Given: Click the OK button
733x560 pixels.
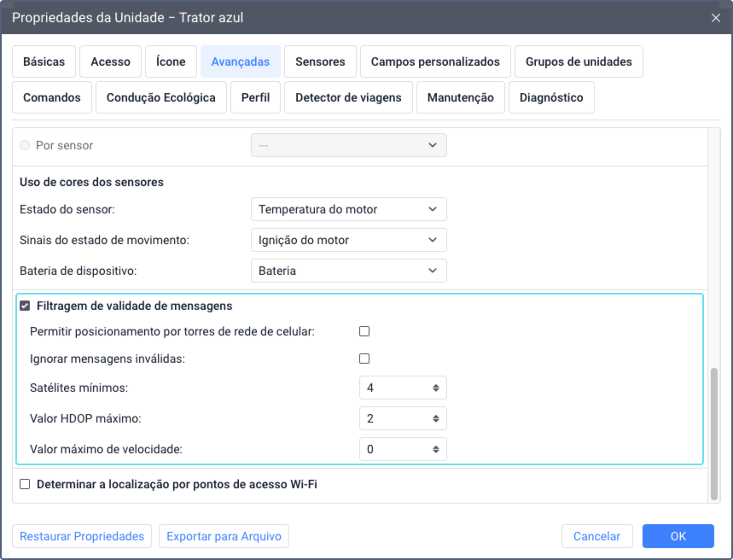Looking at the screenshot, I should point(678,536).
